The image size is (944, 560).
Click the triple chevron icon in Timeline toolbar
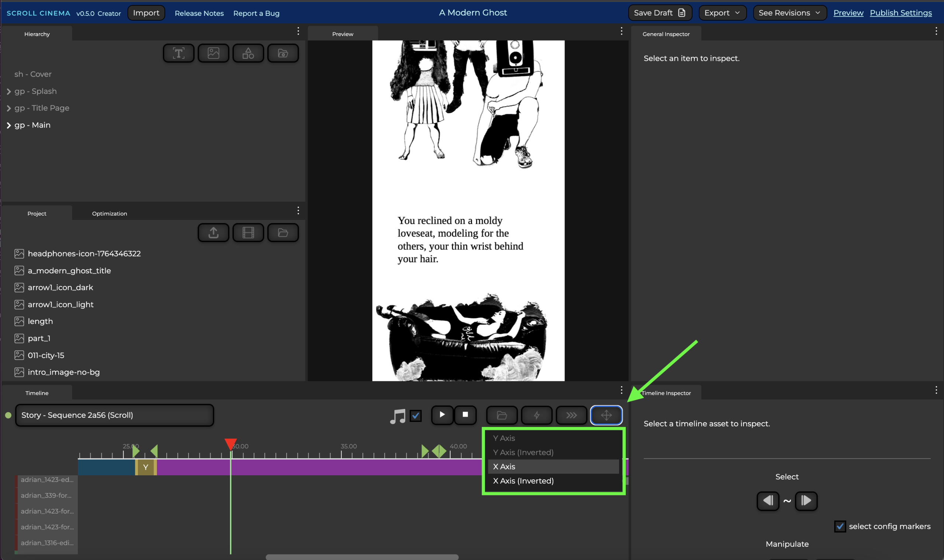(571, 415)
